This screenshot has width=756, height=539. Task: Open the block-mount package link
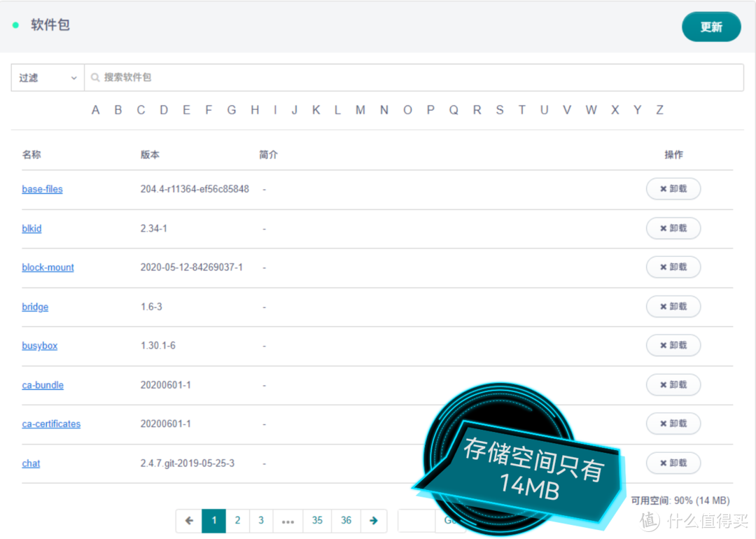tap(48, 267)
